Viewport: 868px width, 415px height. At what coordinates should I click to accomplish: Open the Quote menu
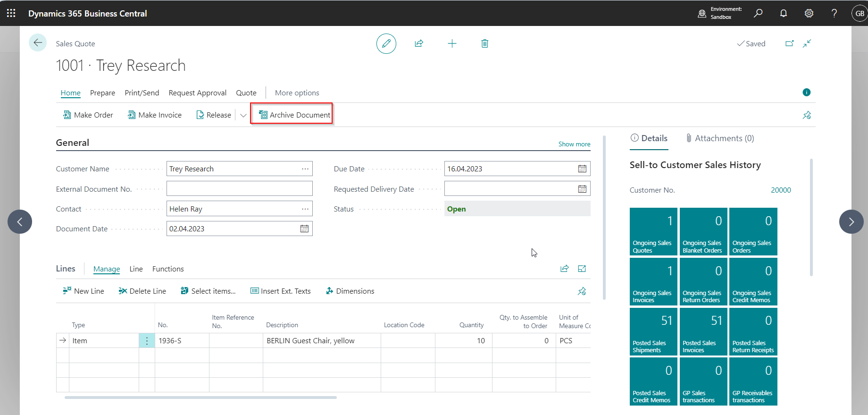[x=246, y=93]
